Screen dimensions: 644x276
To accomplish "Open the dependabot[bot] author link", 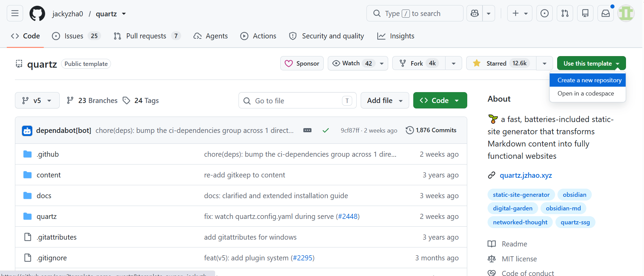I will point(64,131).
